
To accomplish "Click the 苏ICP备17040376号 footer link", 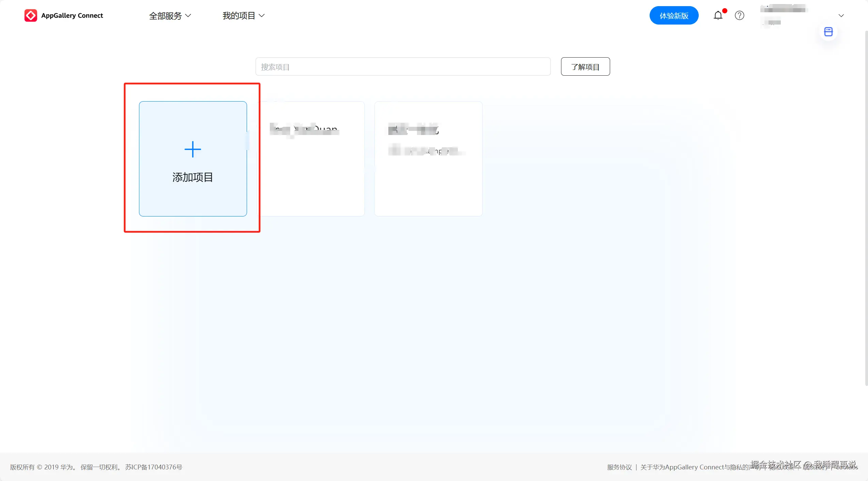I will click(154, 467).
